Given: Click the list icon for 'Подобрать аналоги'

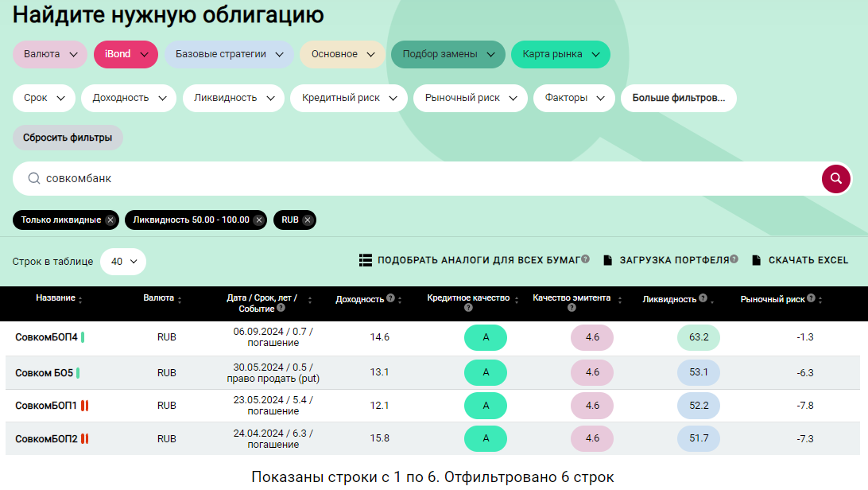Looking at the screenshot, I should (366, 260).
